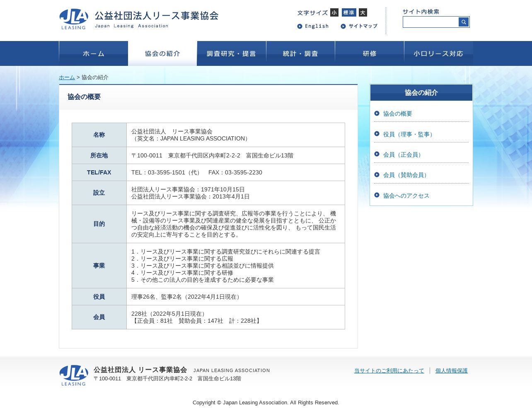Click the 設立 table header cell
Screen dimensions: 532x411
coord(99,193)
